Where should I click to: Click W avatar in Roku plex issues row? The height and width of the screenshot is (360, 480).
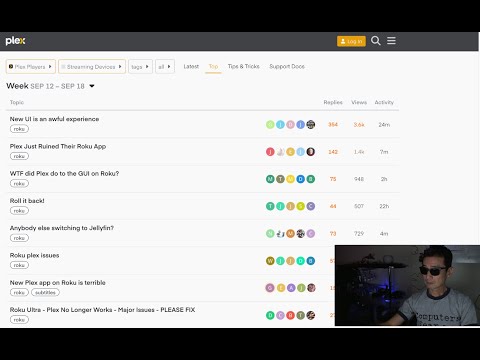tap(270, 261)
